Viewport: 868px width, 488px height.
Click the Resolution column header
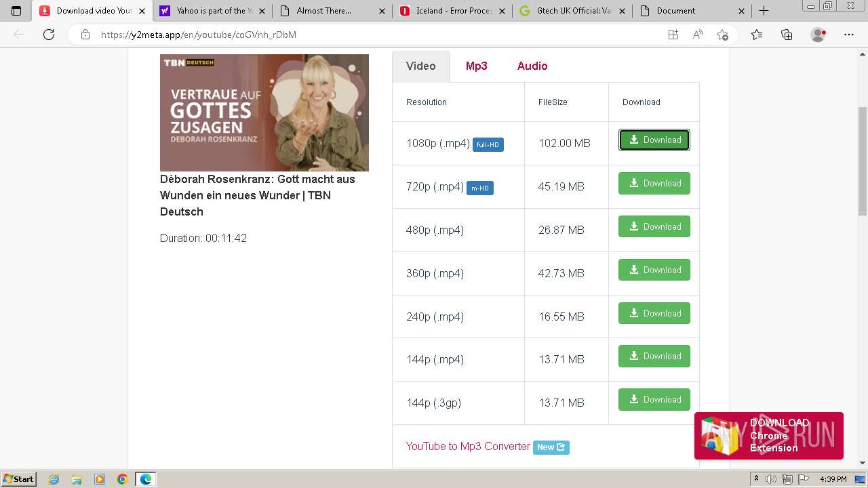click(x=427, y=102)
